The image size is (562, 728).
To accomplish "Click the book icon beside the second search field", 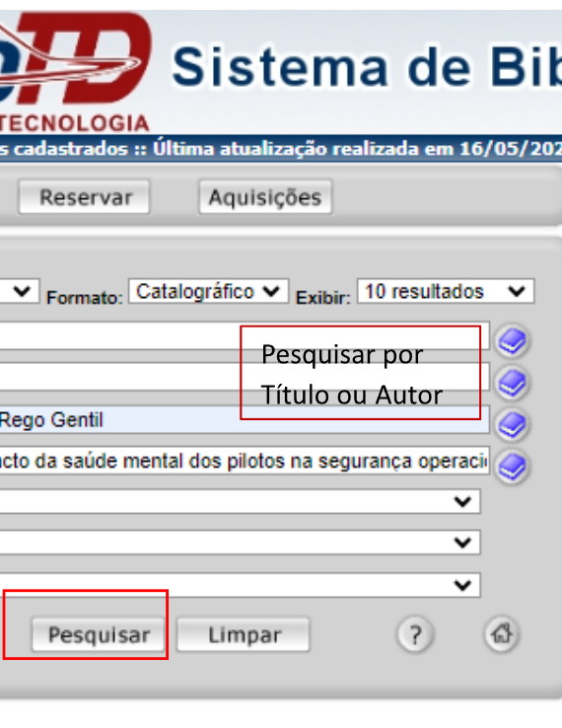I will pos(512,383).
